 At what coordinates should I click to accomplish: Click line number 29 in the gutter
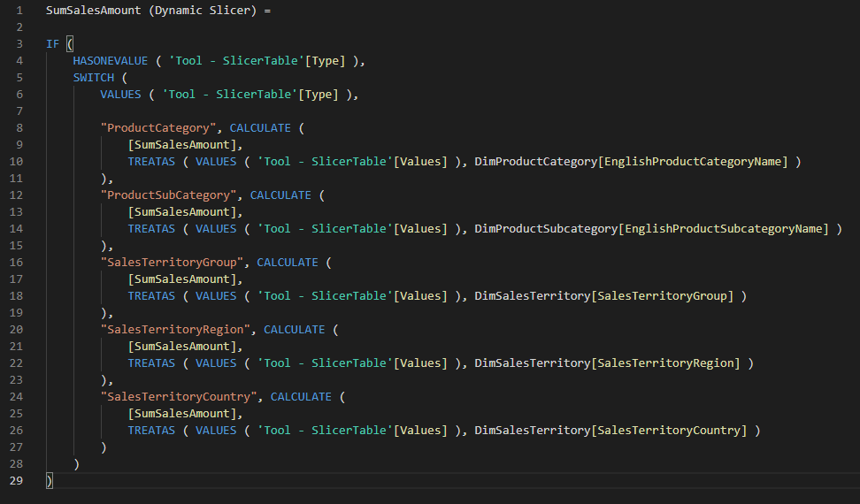click(16, 481)
